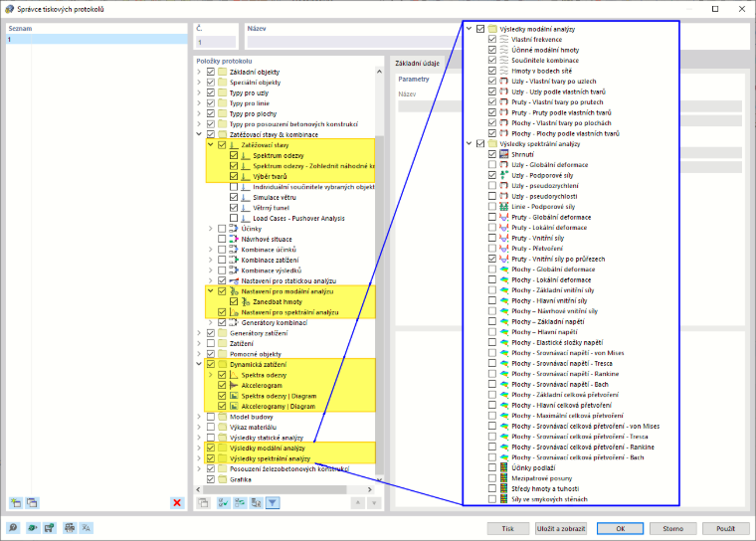The width and height of the screenshot is (756, 541).
Task: Select the Speciální objekty tree row
Action: [255, 83]
